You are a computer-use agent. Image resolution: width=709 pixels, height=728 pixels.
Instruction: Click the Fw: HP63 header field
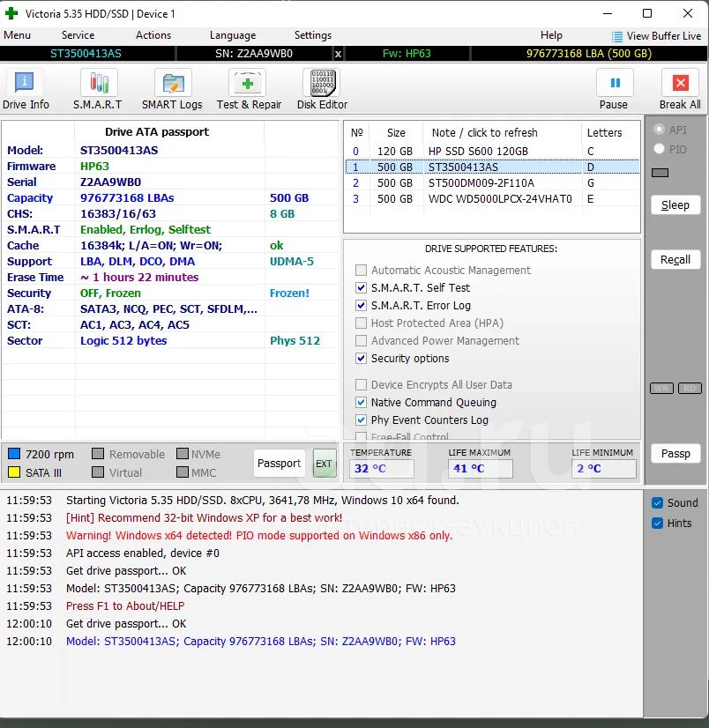407,54
